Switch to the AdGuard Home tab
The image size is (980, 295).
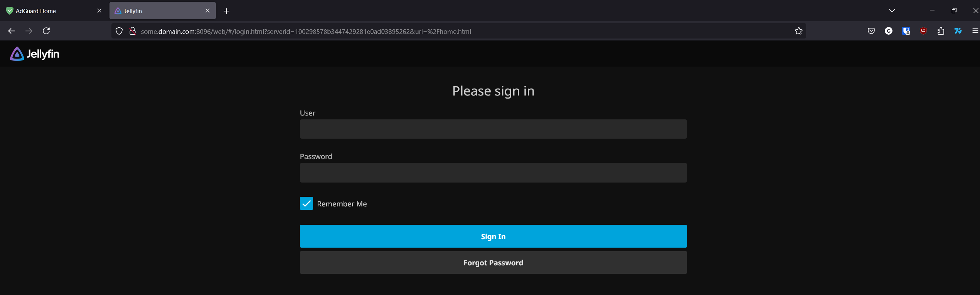point(50,11)
